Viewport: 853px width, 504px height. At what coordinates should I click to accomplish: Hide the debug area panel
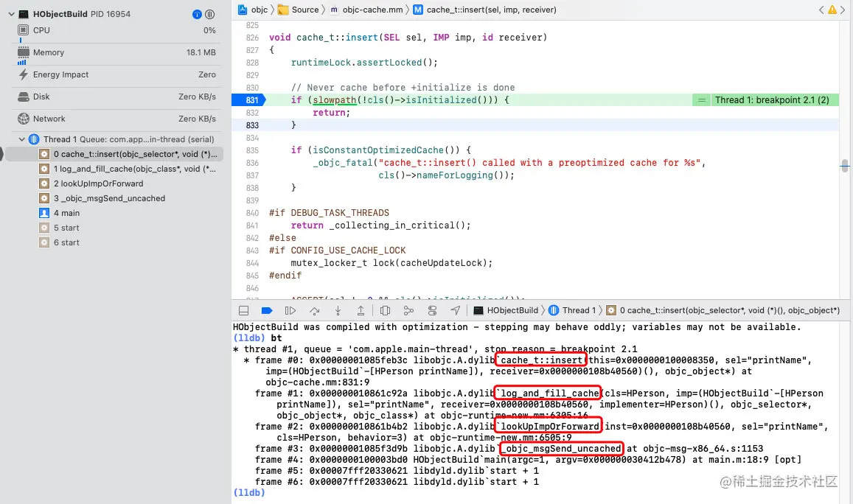(244, 310)
